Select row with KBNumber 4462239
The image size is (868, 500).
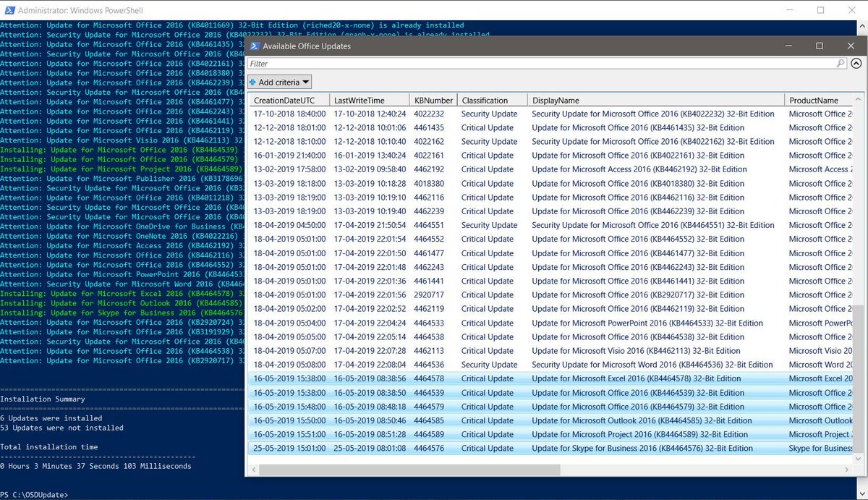click(x=551, y=211)
